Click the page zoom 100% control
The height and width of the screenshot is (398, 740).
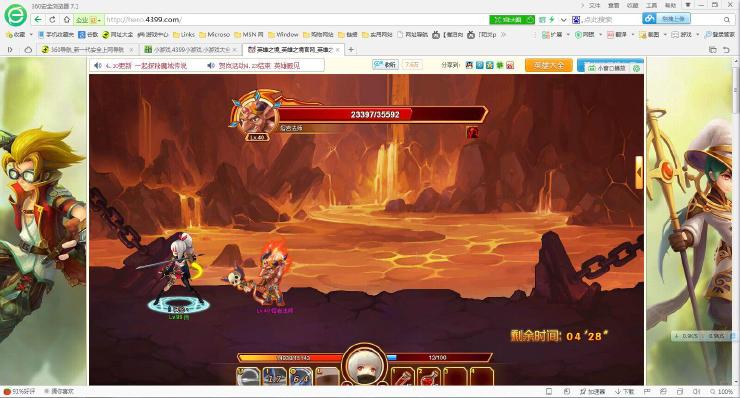pos(722,391)
